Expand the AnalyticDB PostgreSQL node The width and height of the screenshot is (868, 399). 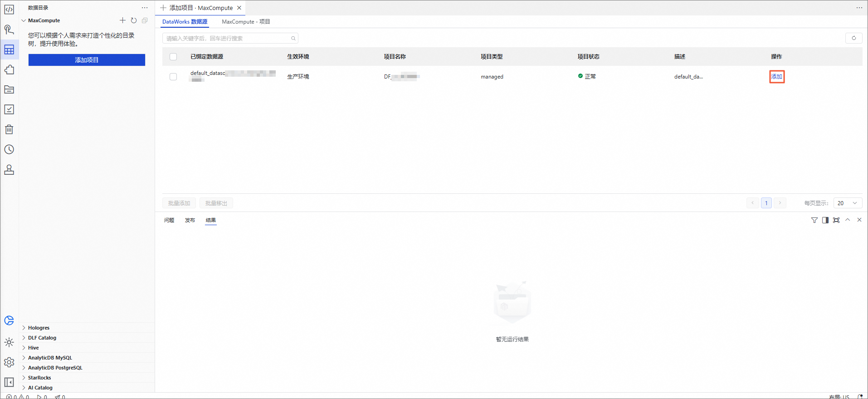(24, 368)
